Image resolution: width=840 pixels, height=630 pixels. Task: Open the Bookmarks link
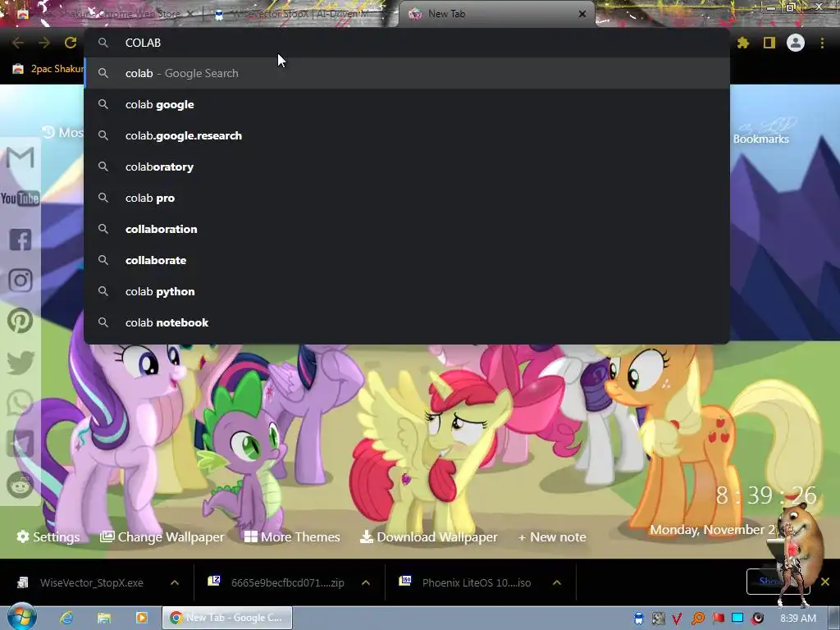pos(760,139)
